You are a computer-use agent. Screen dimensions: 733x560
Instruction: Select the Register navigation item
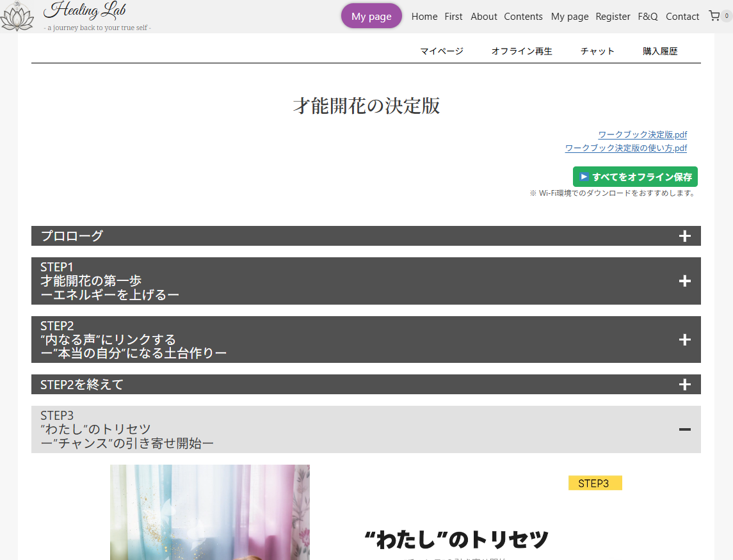(x=613, y=17)
